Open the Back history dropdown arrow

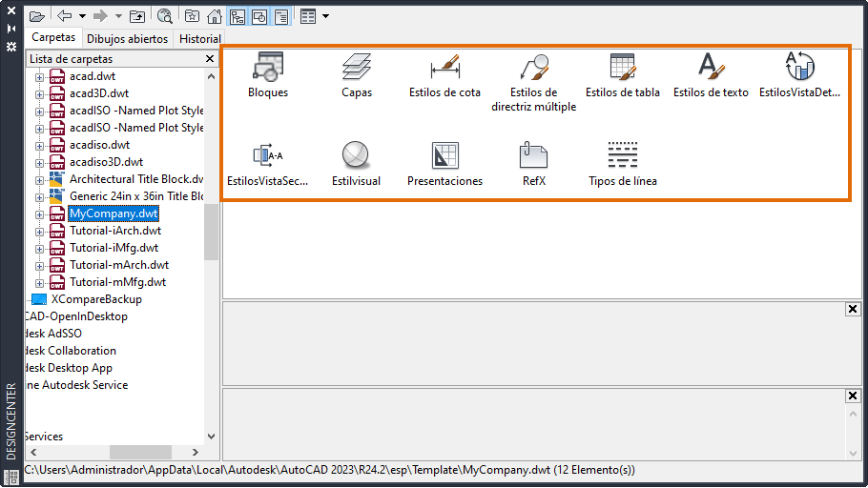82,16
